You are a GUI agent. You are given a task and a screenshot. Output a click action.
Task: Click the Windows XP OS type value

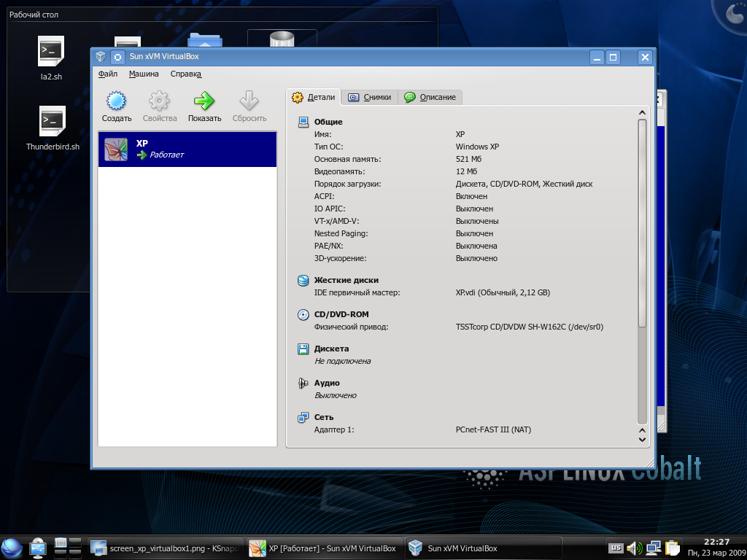[477, 147]
